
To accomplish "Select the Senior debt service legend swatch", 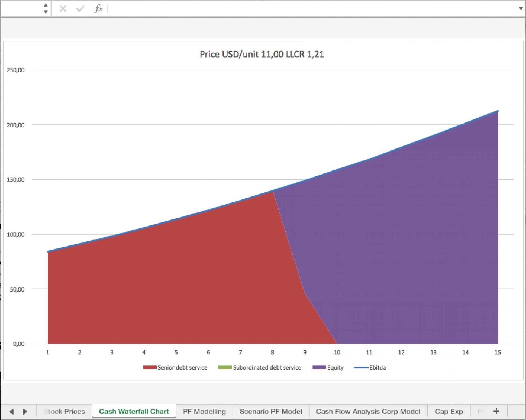I will [150, 367].
